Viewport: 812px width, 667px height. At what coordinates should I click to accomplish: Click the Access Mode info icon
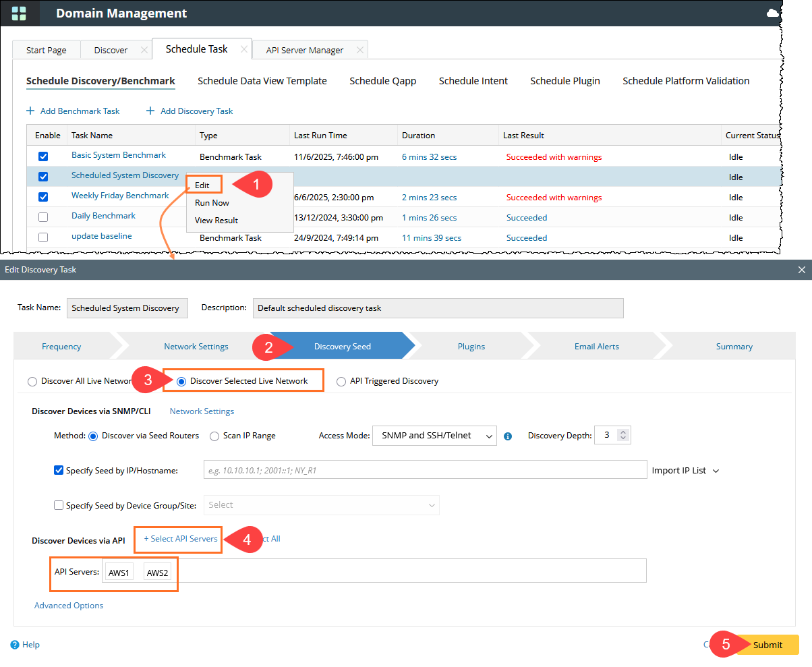point(508,436)
